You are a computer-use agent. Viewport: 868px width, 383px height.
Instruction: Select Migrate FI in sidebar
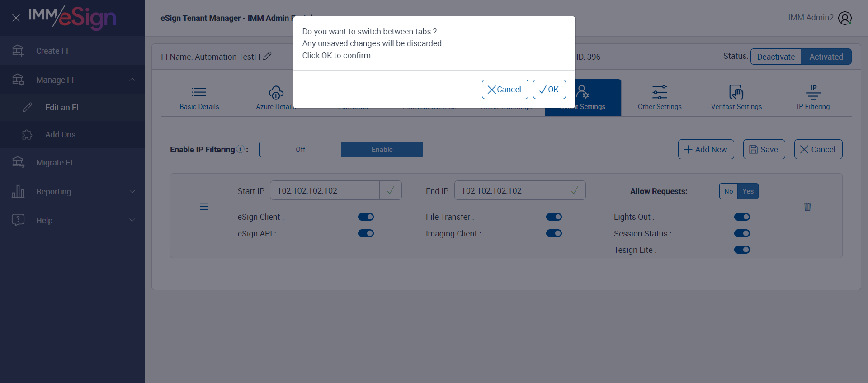[72, 162]
